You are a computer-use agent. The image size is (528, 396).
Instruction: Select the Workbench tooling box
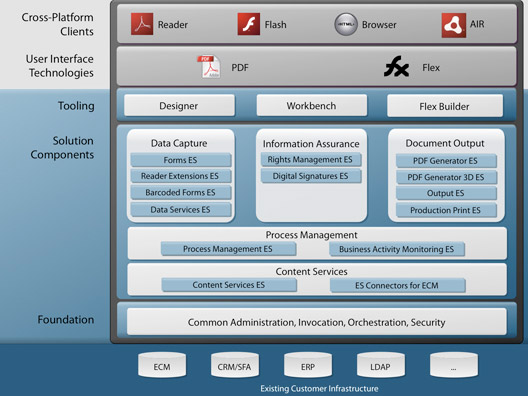coord(311,105)
